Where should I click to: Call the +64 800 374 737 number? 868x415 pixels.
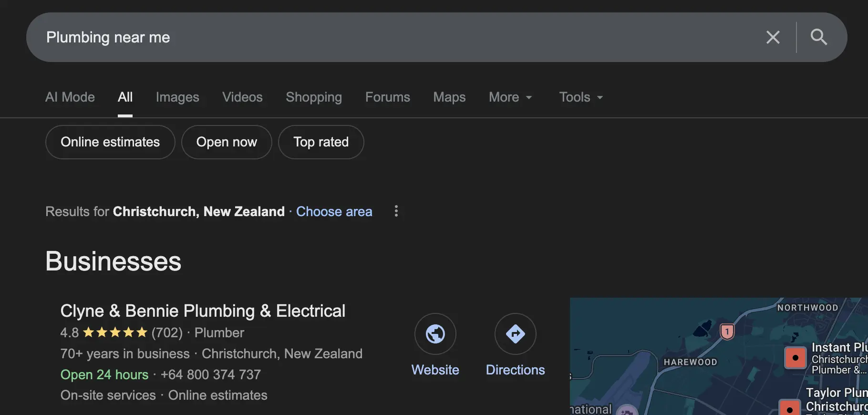coord(210,374)
